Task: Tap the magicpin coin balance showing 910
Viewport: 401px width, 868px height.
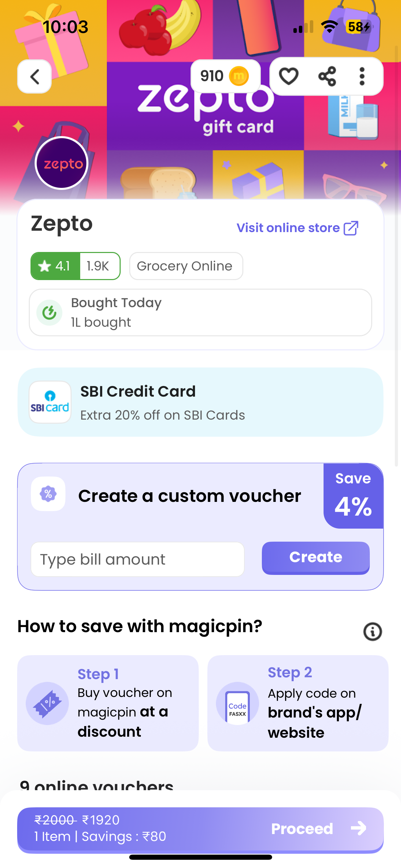Action: pyautogui.click(x=225, y=76)
